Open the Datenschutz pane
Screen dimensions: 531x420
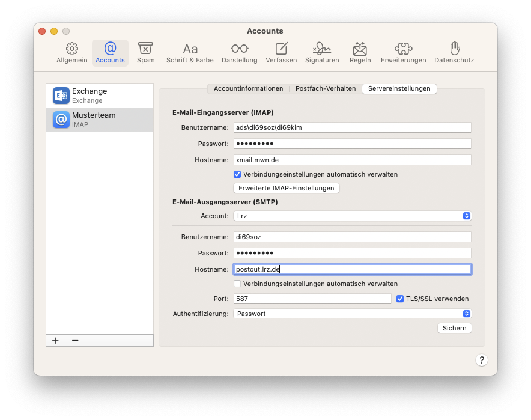pyautogui.click(x=454, y=53)
